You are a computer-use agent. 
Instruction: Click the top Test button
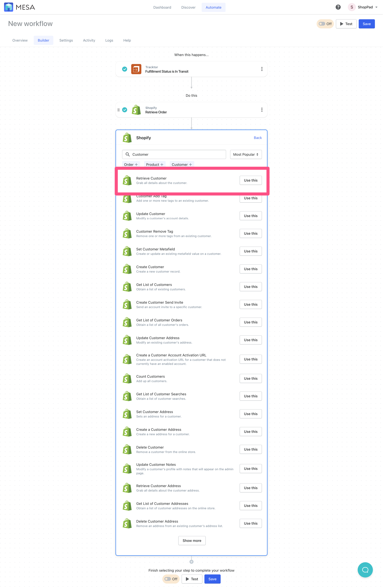tap(346, 24)
